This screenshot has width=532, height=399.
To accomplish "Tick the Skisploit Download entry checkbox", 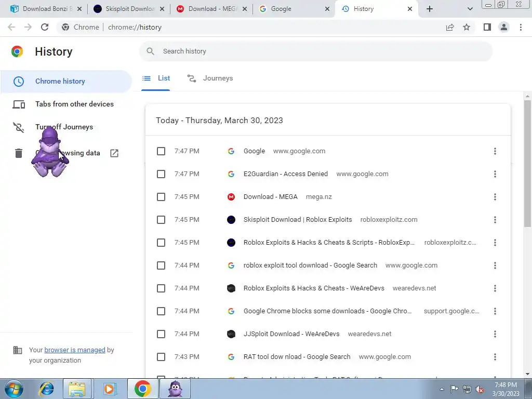I will click(161, 220).
